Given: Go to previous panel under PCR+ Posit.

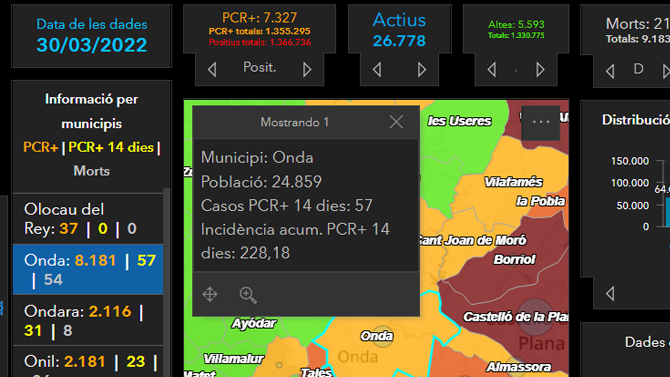Looking at the screenshot, I should tap(212, 69).
